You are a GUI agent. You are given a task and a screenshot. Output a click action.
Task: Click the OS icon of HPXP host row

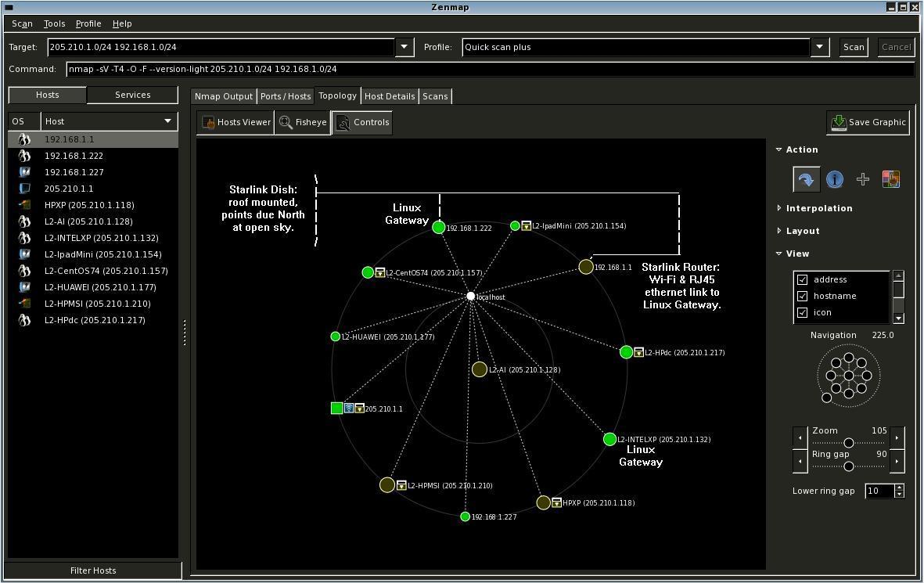tap(24, 205)
